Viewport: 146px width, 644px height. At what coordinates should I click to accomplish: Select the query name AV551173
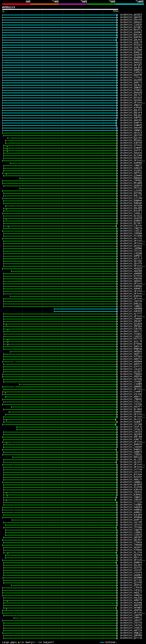(8, 7)
